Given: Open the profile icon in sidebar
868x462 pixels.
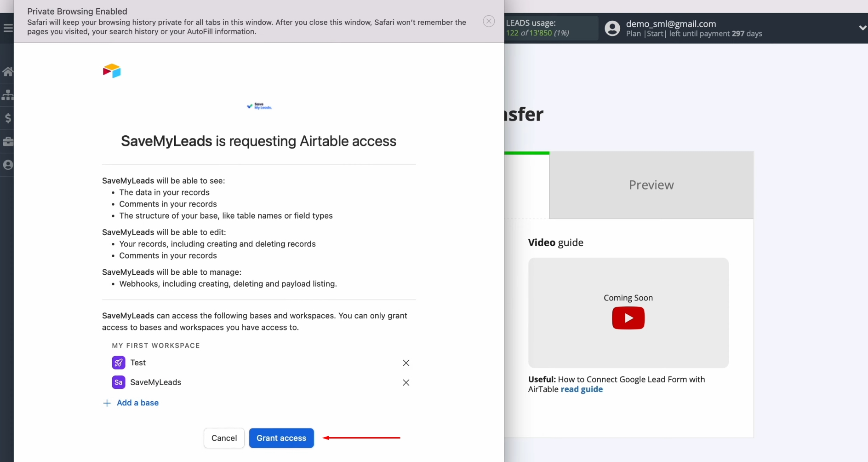Looking at the screenshot, I should [8, 165].
